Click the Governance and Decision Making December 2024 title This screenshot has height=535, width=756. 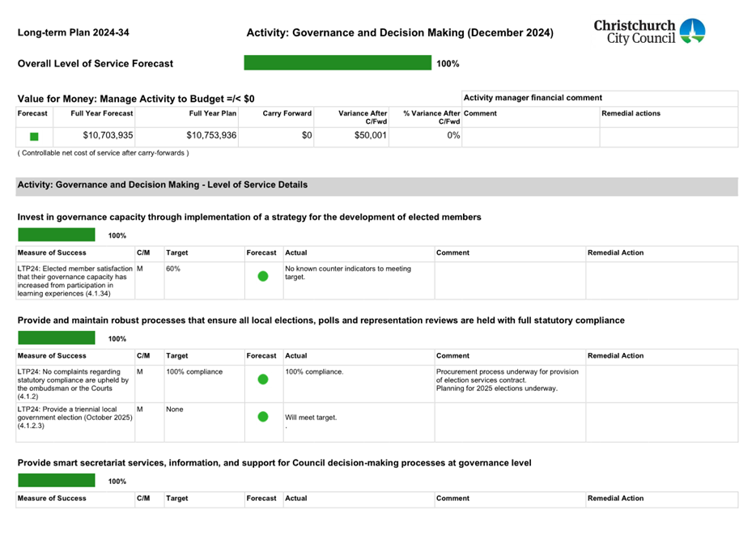point(400,33)
